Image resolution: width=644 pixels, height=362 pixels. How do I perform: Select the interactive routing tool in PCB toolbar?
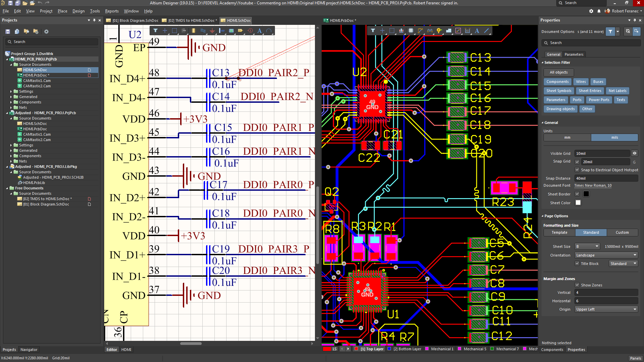420,31
